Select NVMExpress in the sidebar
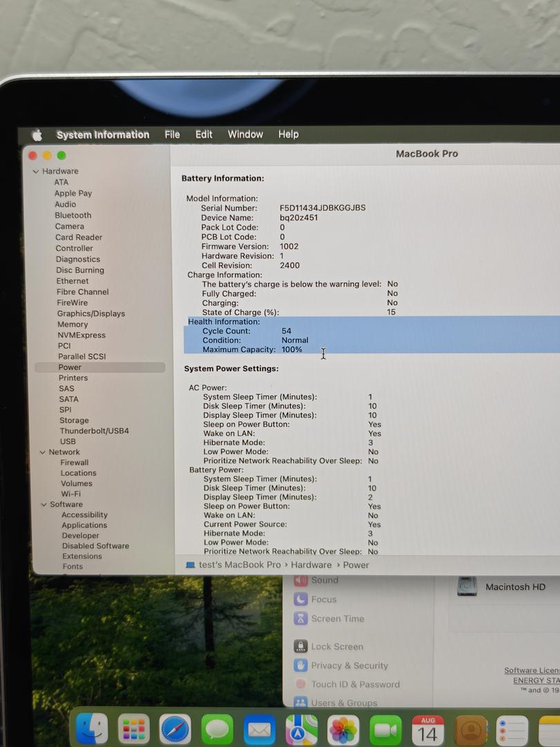The image size is (560, 747). [82, 335]
